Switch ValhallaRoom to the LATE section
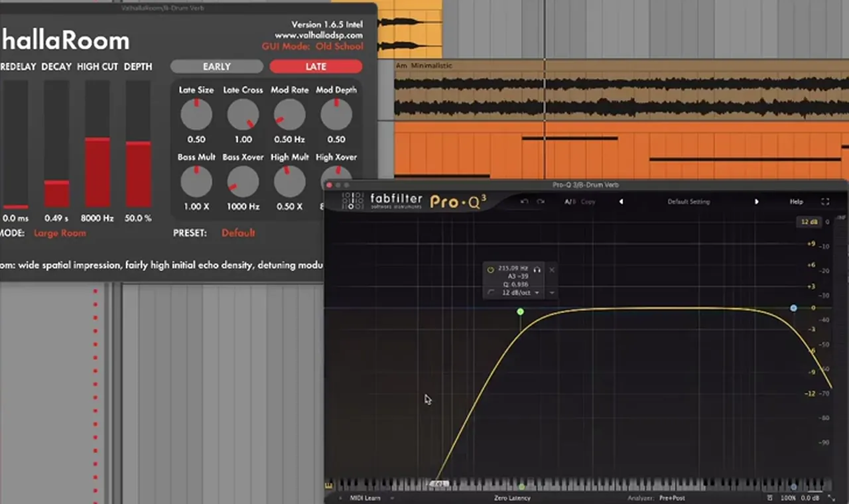Screen dimensions: 849x504 click(316, 66)
